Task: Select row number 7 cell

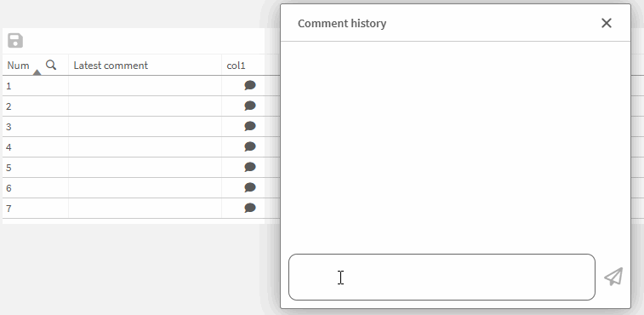Action: 36,208
